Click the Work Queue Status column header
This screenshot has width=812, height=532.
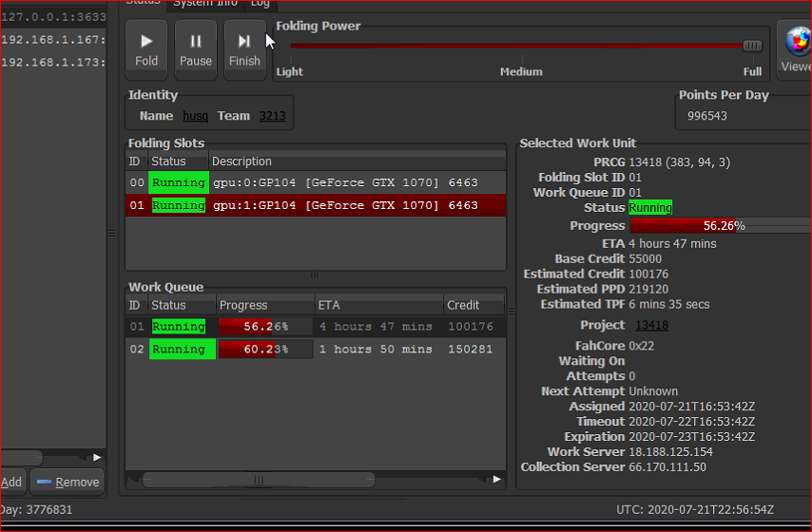(182, 305)
